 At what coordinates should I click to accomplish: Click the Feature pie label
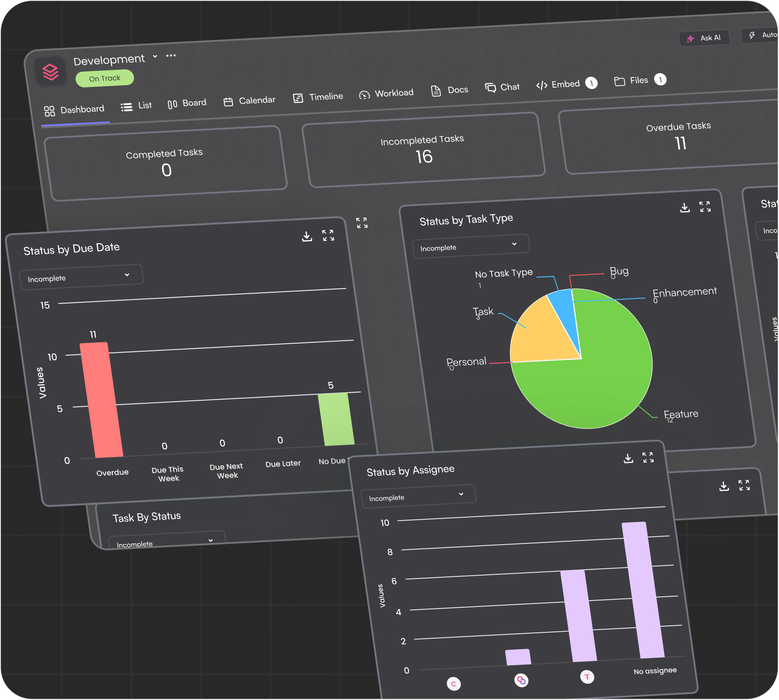pos(681,414)
